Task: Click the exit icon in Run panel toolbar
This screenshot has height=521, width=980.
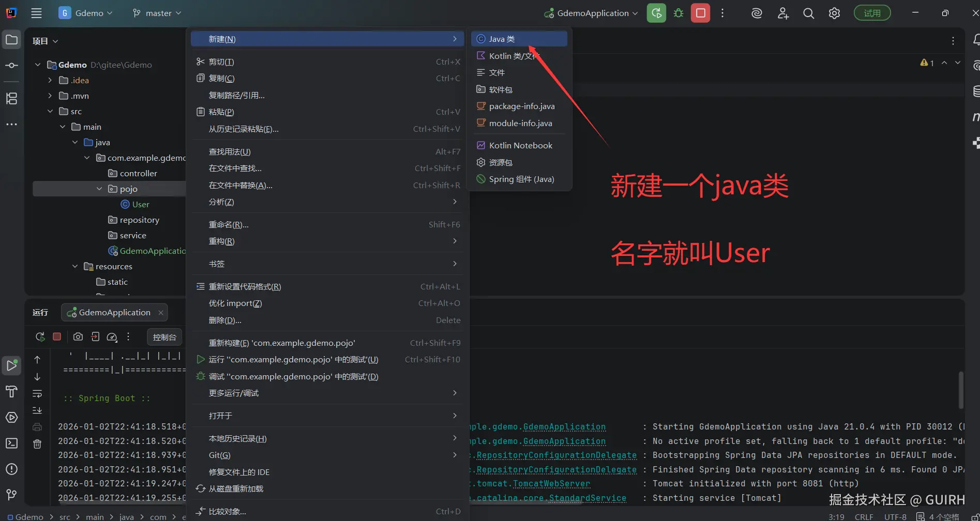Action: (x=95, y=337)
